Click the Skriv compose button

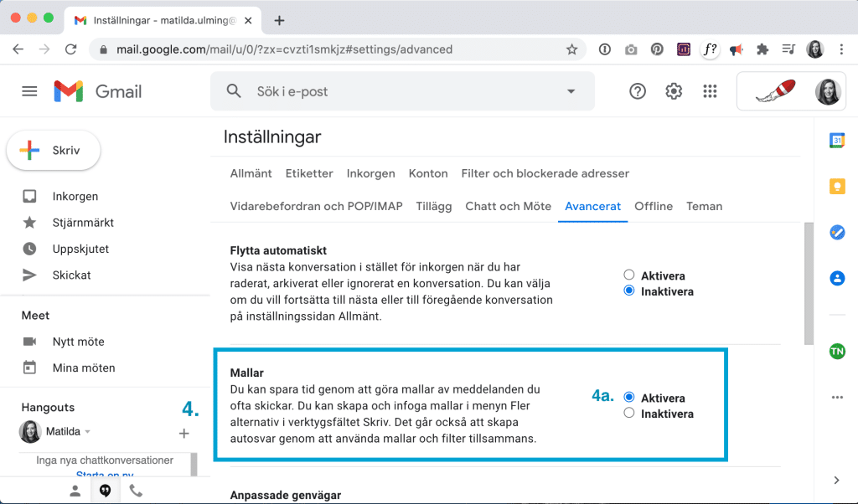tap(53, 150)
